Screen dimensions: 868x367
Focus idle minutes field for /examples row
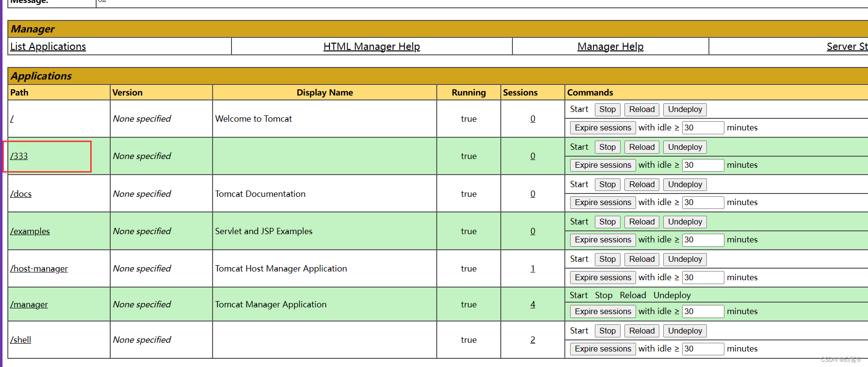point(703,240)
